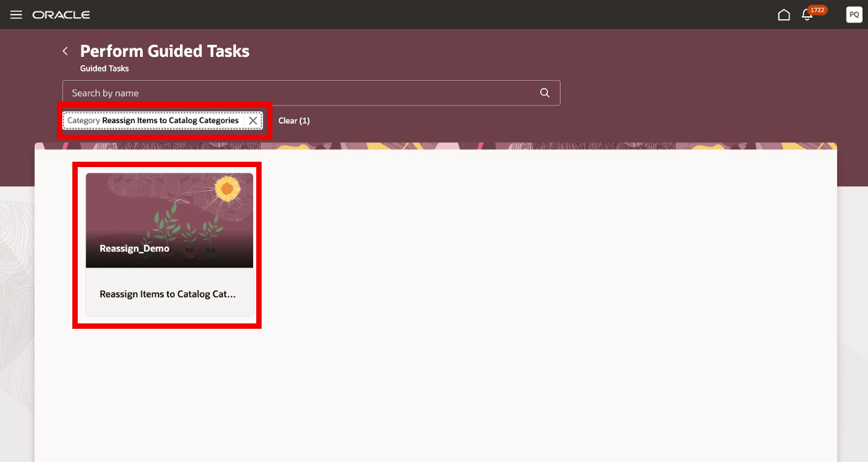
Task: Open the PQ profile avatar
Action: click(853, 14)
